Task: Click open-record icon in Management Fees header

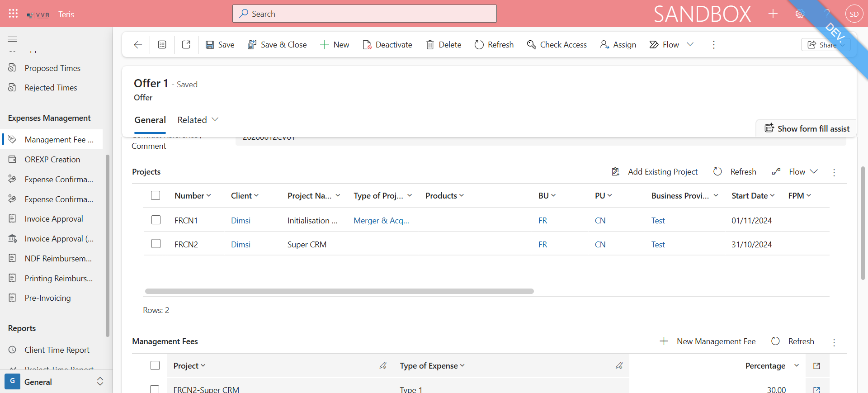Action: point(816,366)
